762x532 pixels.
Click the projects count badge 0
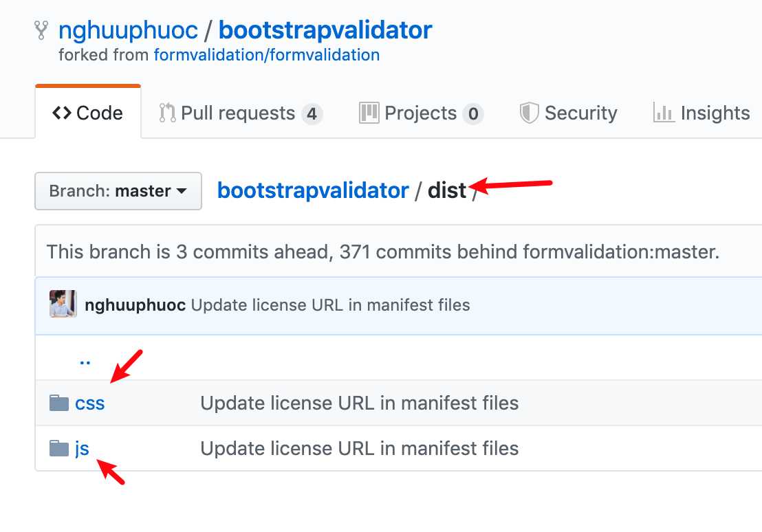click(473, 114)
